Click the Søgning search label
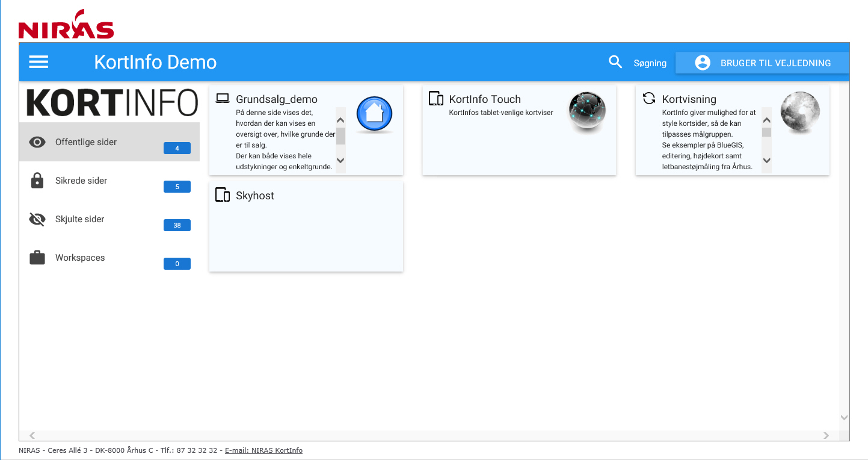Image resolution: width=868 pixels, height=460 pixels. point(650,63)
